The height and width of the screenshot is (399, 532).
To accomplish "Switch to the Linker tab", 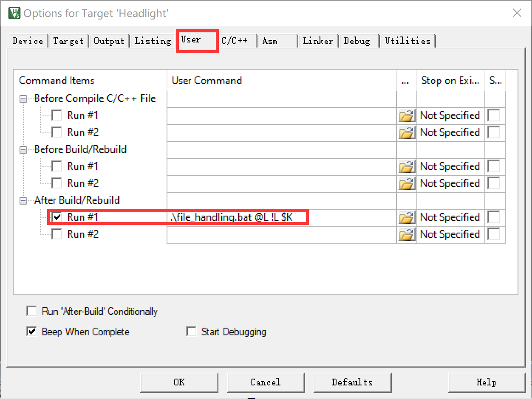I will (x=318, y=41).
